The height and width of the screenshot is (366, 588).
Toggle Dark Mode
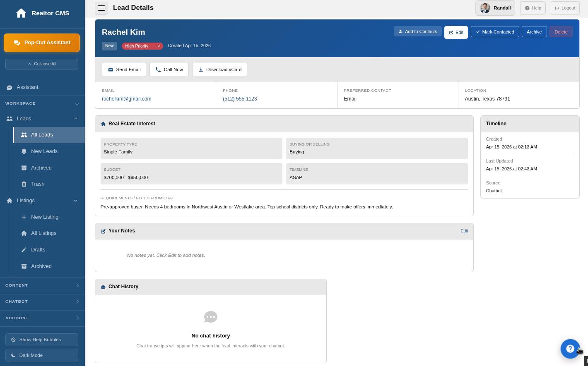click(x=42, y=355)
